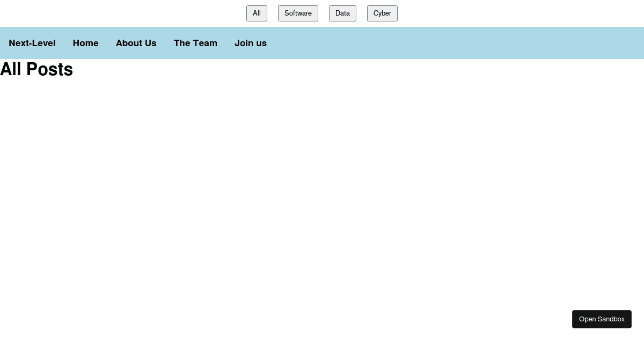Show all posts with the All tab
Viewport: 644px width, 338px height.
[257, 13]
